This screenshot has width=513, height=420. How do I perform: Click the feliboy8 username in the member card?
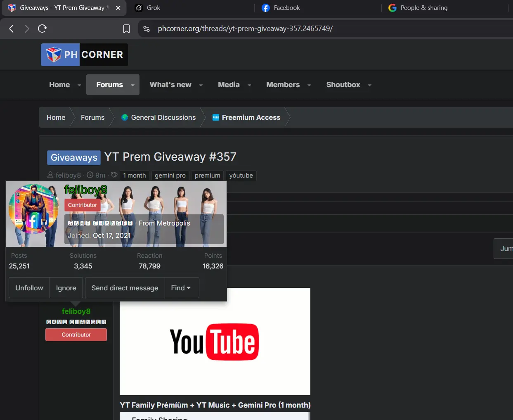click(x=86, y=190)
